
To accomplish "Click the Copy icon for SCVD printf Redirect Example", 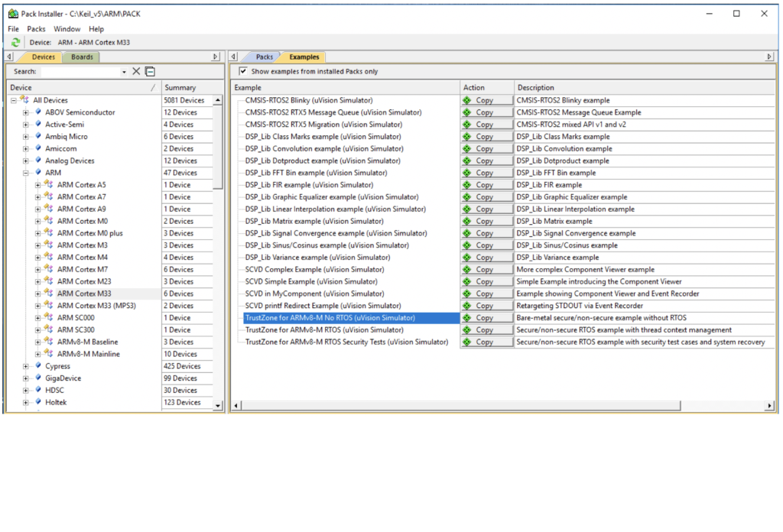I will pyautogui.click(x=486, y=305).
